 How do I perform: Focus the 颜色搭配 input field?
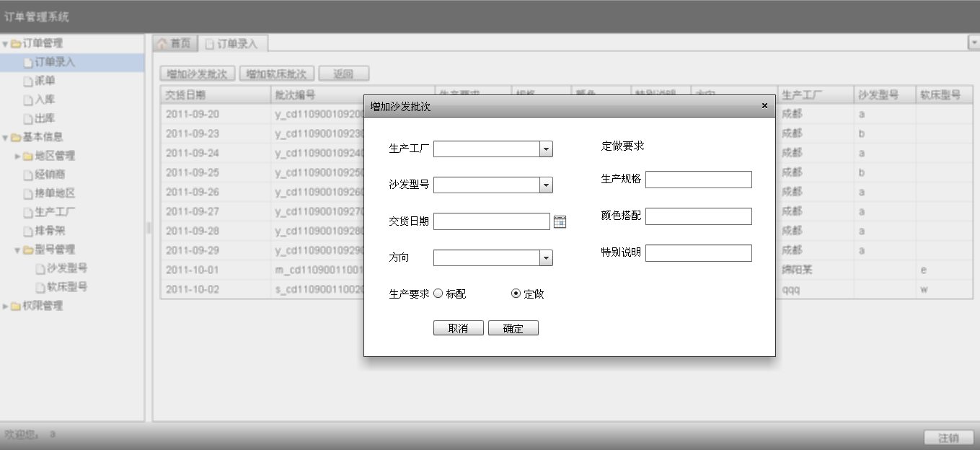pyautogui.click(x=699, y=216)
